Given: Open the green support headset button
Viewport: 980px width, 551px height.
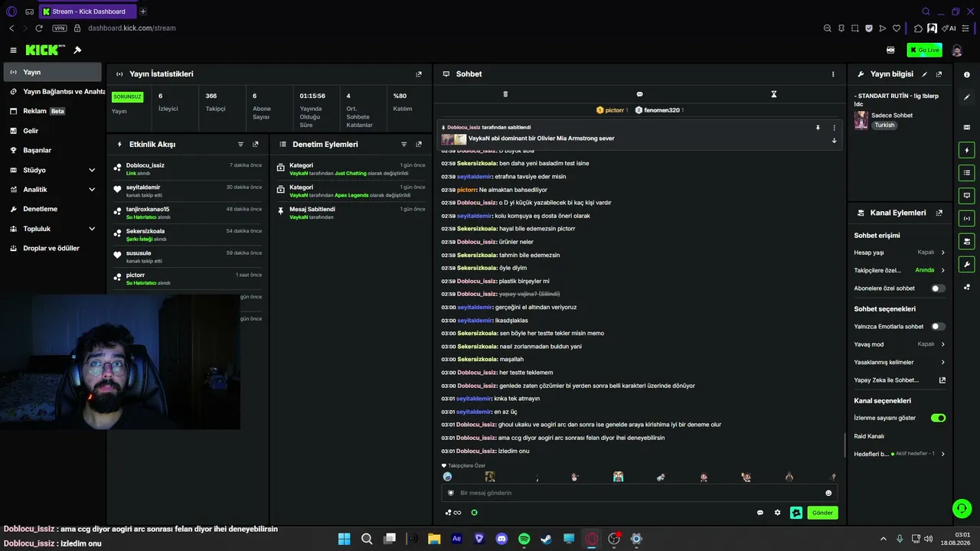Looking at the screenshot, I should (x=962, y=508).
